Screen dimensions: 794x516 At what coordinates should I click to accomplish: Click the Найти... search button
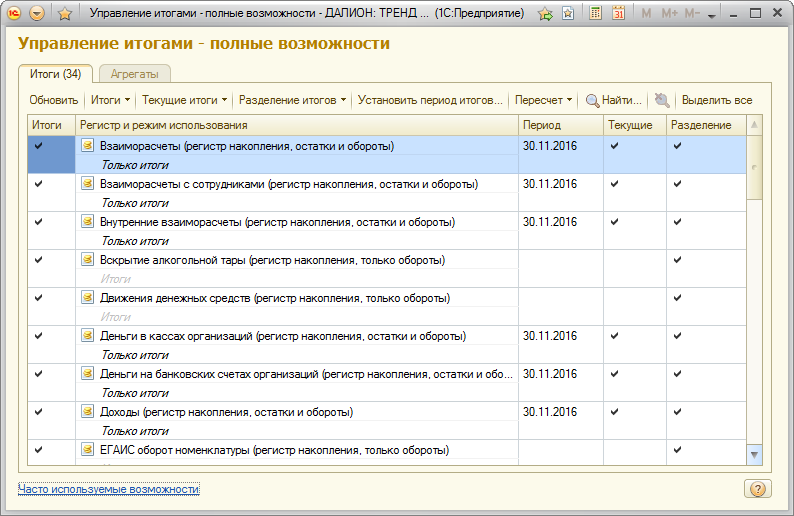coord(614,100)
